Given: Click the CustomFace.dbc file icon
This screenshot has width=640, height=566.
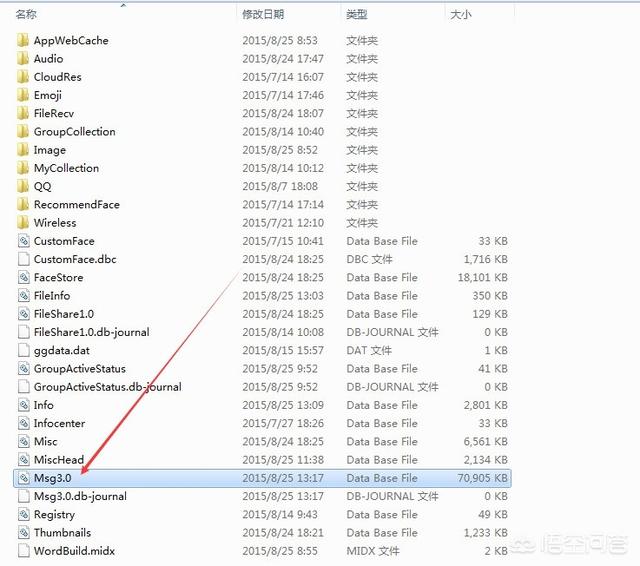Looking at the screenshot, I should click(x=24, y=259).
